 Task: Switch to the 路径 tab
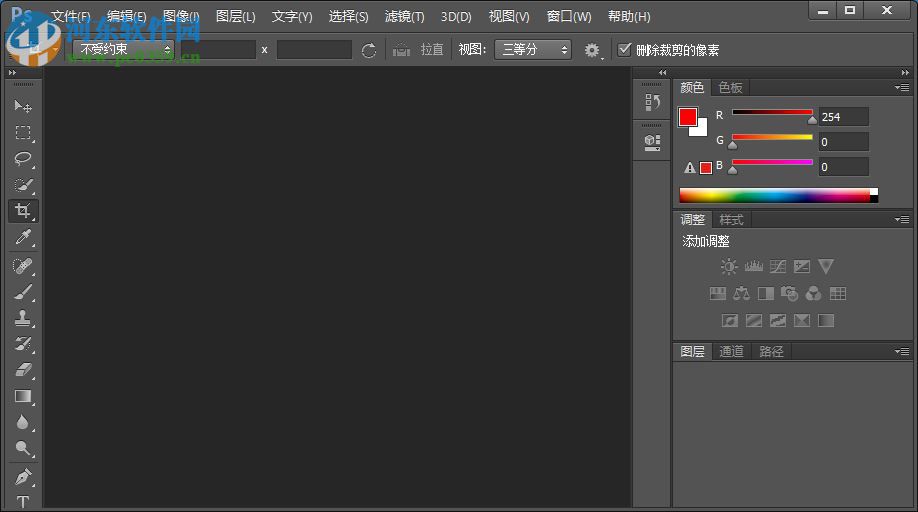(x=771, y=352)
